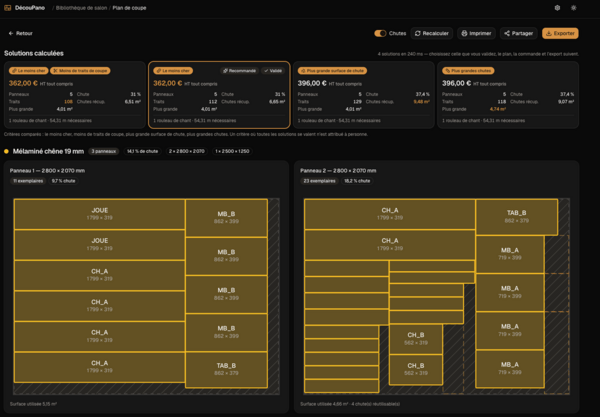Click the Plan de coupe breadcrumb
The image size is (600, 417).
(x=129, y=8)
